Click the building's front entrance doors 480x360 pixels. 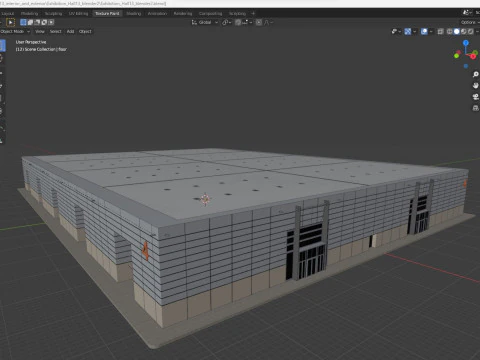pyautogui.click(x=312, y=262)
